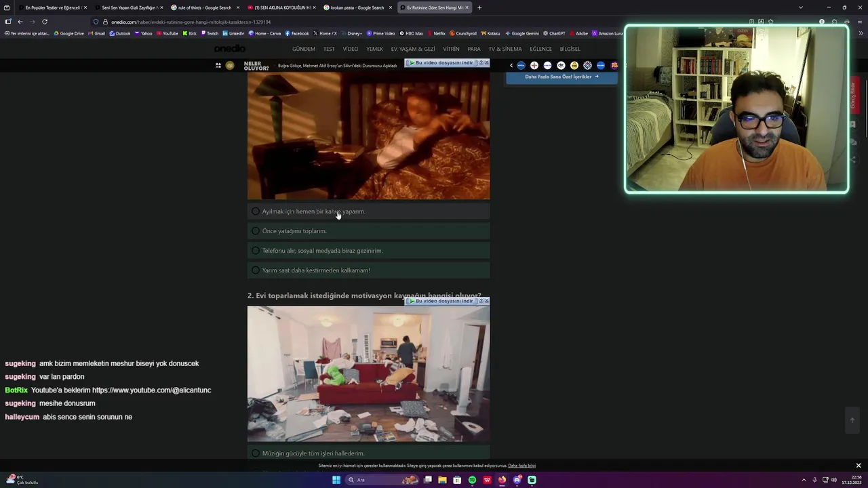Open the Google Gemini bookmark
The height and width of the screenshot is (488, 868).
[522, 33]
